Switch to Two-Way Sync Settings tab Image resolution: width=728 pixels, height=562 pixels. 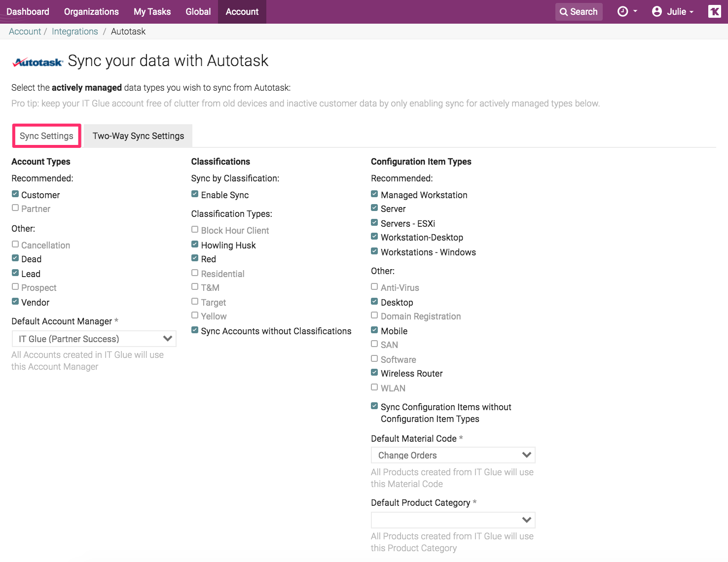pos(138,136)
